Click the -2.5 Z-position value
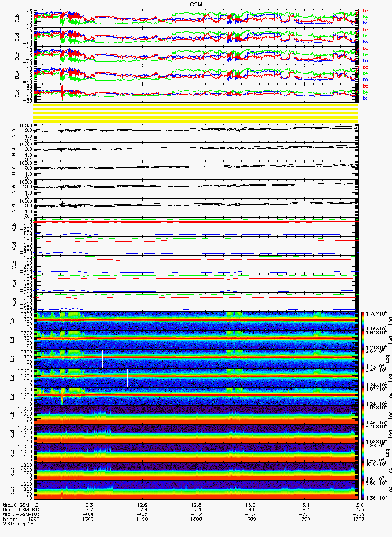Image resolution: width=392 pixels, height=537 pixels. [x=358, y=514]
